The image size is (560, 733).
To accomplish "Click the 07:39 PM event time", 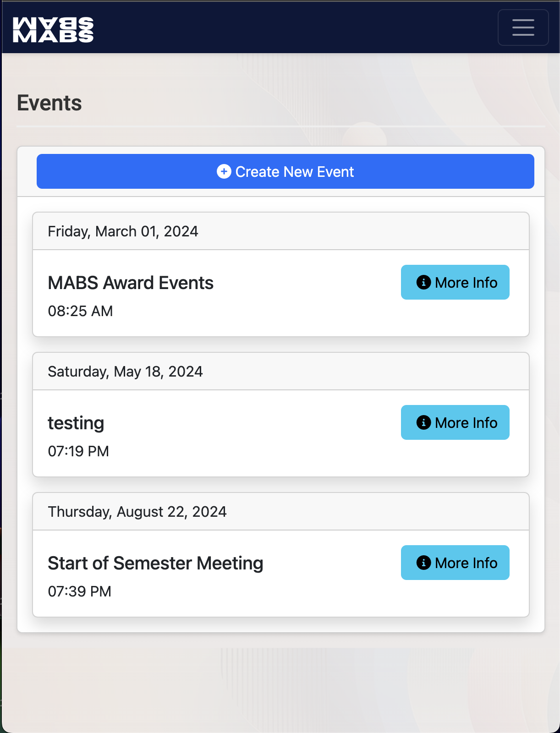I will tap(79, 591).
